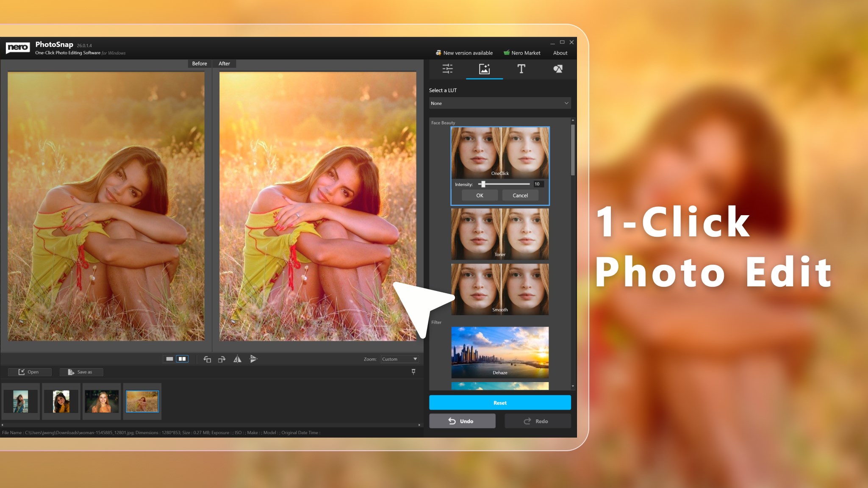Apply the Dehaze filter thumbnail
The height and width of the screenshot is (488, 868).
point(500,352)
